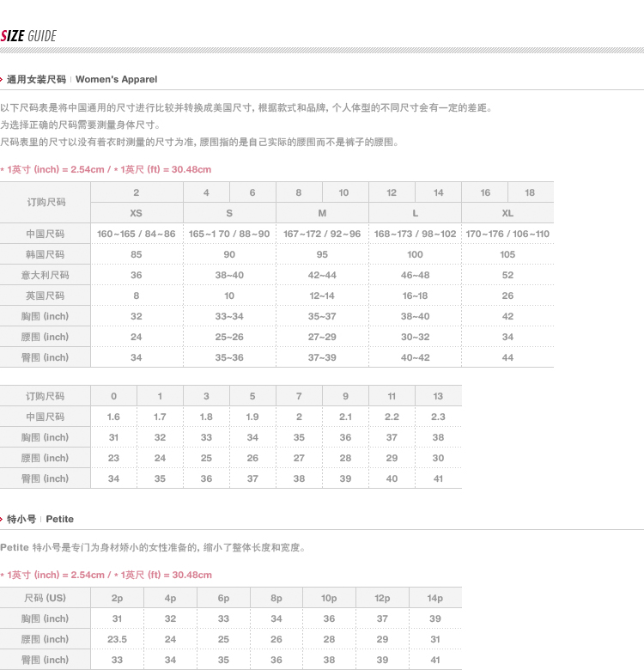The image size is (644, 670).
Task: Click the 160~165 / 84~86 China size cell
Action: [x=137, y=234]
